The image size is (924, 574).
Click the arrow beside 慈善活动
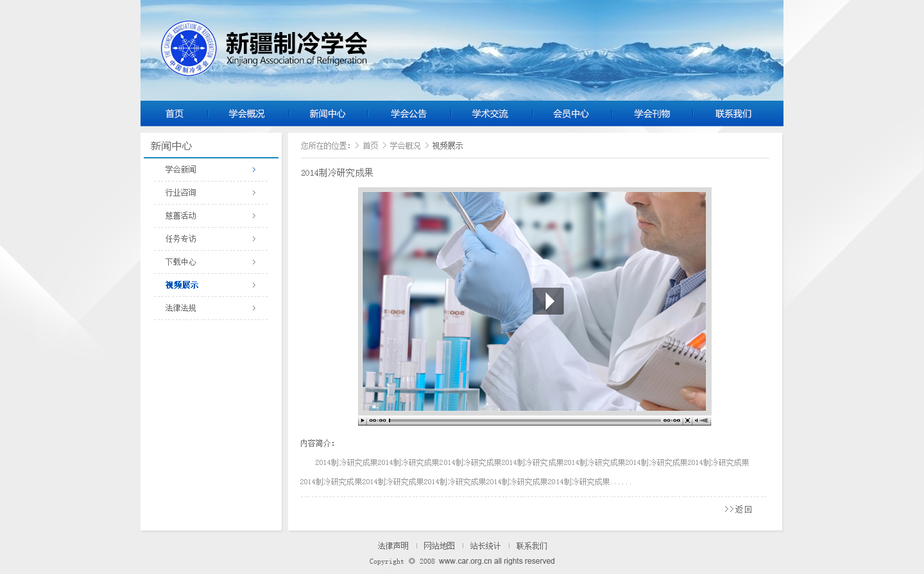[254, 216]
